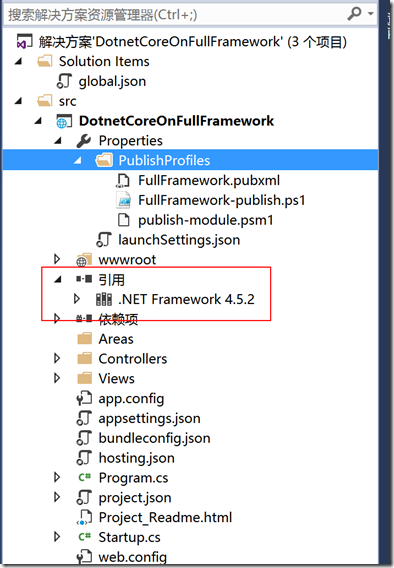Expand the Startup.cs node
This screenshot has width=394, height=568.
coord(57,536)
